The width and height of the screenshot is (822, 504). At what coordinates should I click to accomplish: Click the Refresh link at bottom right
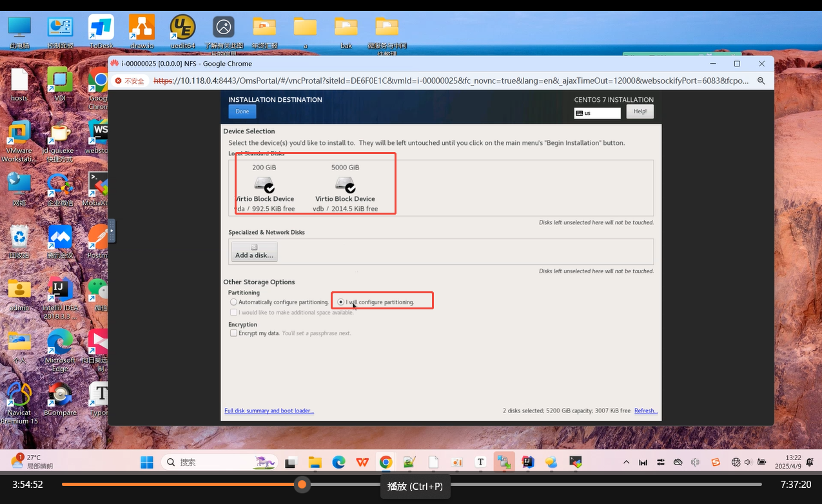645,411
